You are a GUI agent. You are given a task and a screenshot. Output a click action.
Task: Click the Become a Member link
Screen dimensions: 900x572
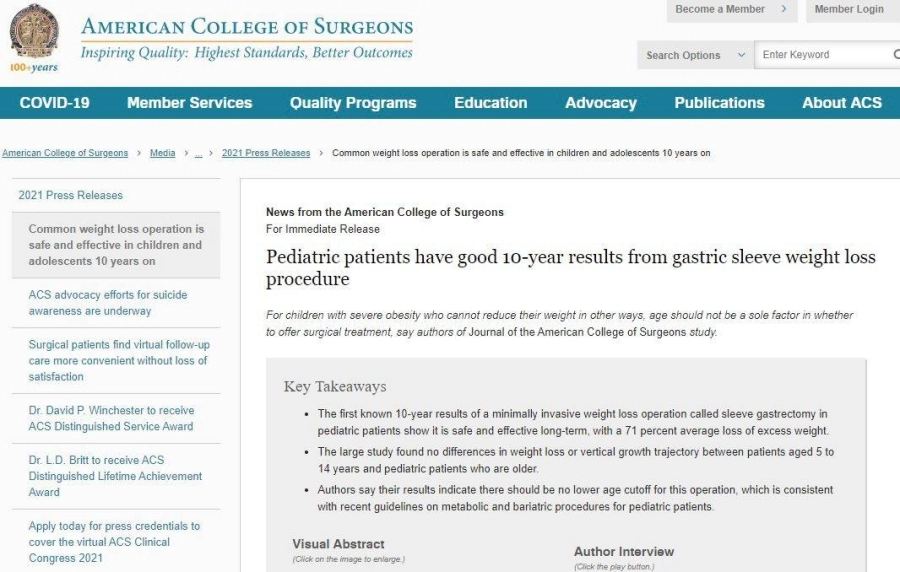point(719,10)
